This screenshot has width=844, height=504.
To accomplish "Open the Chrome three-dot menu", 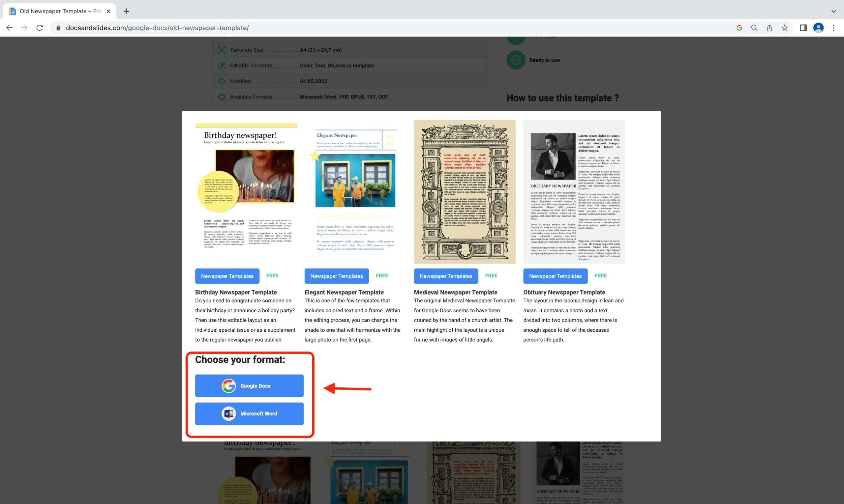I will [x=833, y=28].
